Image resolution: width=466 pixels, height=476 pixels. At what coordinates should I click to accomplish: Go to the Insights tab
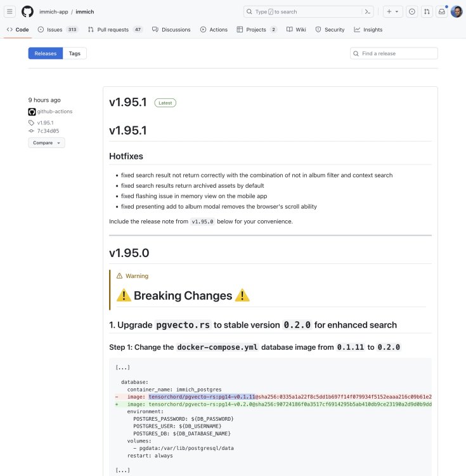pyautogui.click(x=368, y=30)
